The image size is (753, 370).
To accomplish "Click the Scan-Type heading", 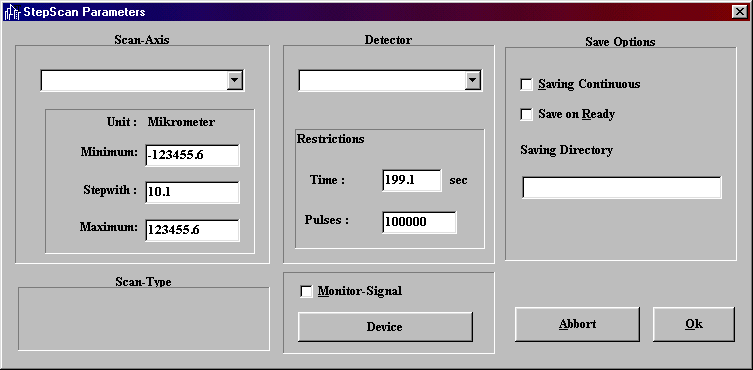I will [143, 282].
